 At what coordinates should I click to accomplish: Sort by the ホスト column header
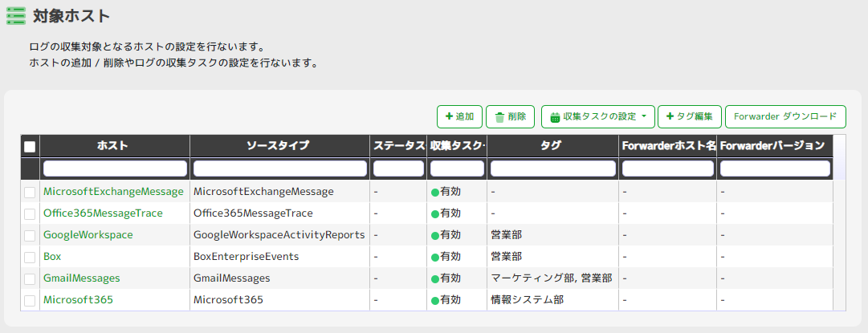click(x=115, y=146)
